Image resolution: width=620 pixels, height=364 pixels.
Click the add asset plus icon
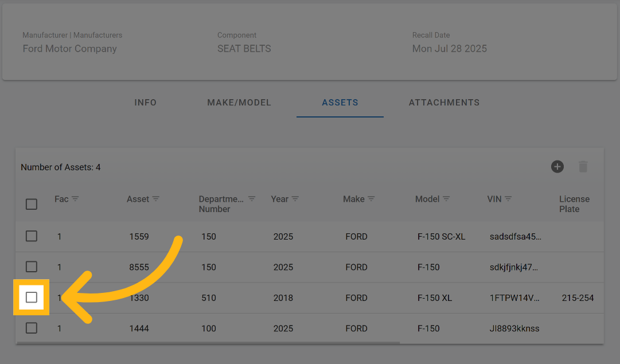557,167
